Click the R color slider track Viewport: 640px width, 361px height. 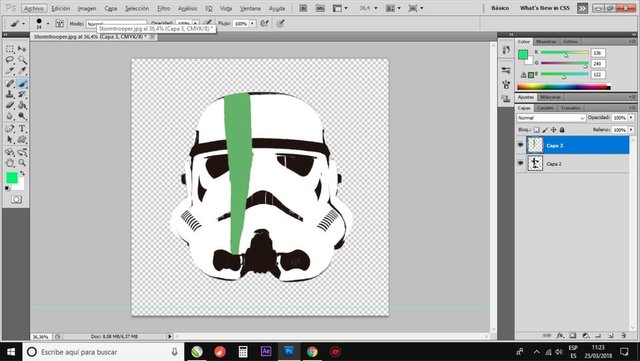tap(564, 53)
